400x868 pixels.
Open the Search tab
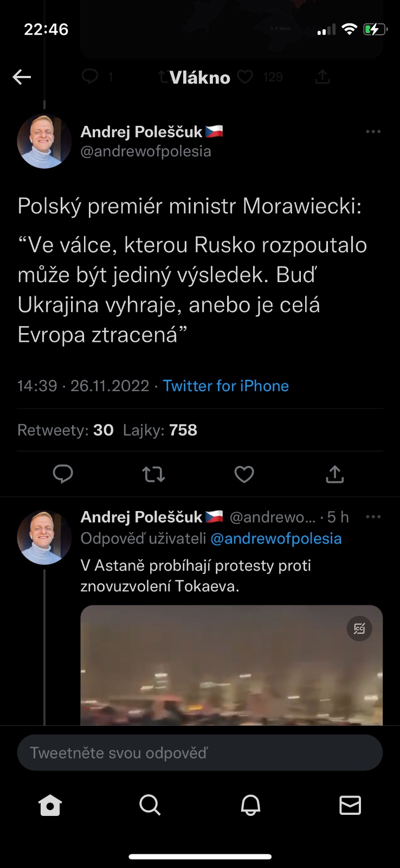click(150, 805)
